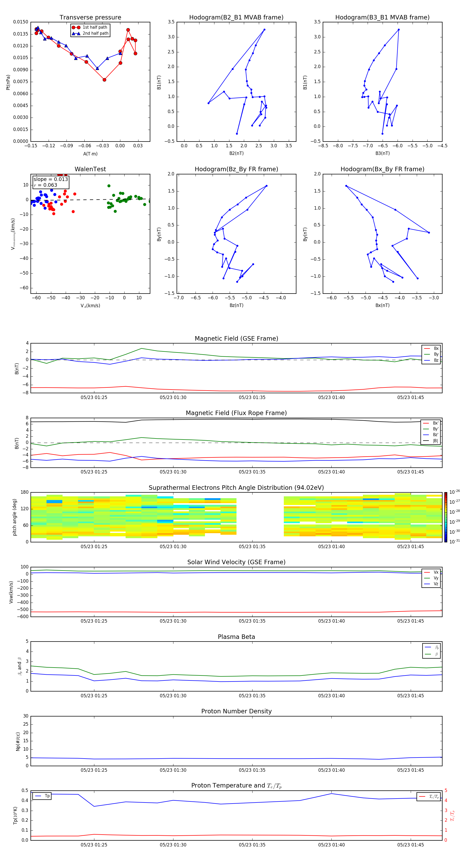Click the pitch angle distribution colorbar
473x868 pixels.
[446, 517]
